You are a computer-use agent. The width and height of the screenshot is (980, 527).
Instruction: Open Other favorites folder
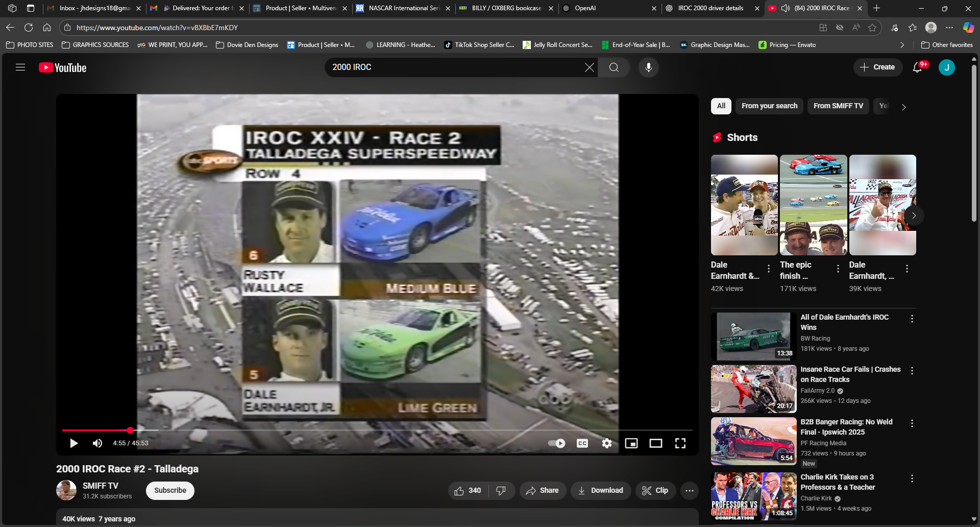[x=947, y=45]
